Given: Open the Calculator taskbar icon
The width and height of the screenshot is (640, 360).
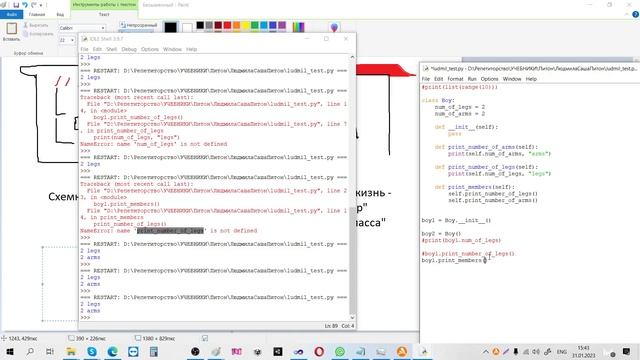Looking at the screenshot, I should click(x=154, y=351).
